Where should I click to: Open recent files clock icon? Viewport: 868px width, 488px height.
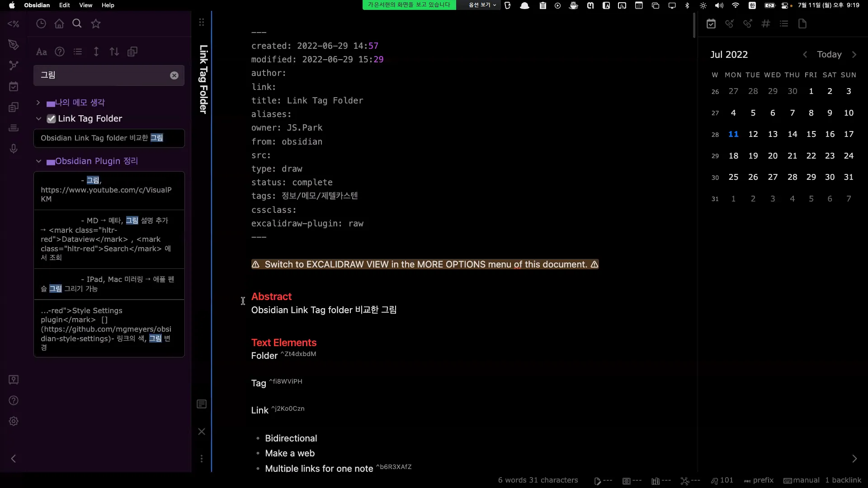(x=41, y=23)
